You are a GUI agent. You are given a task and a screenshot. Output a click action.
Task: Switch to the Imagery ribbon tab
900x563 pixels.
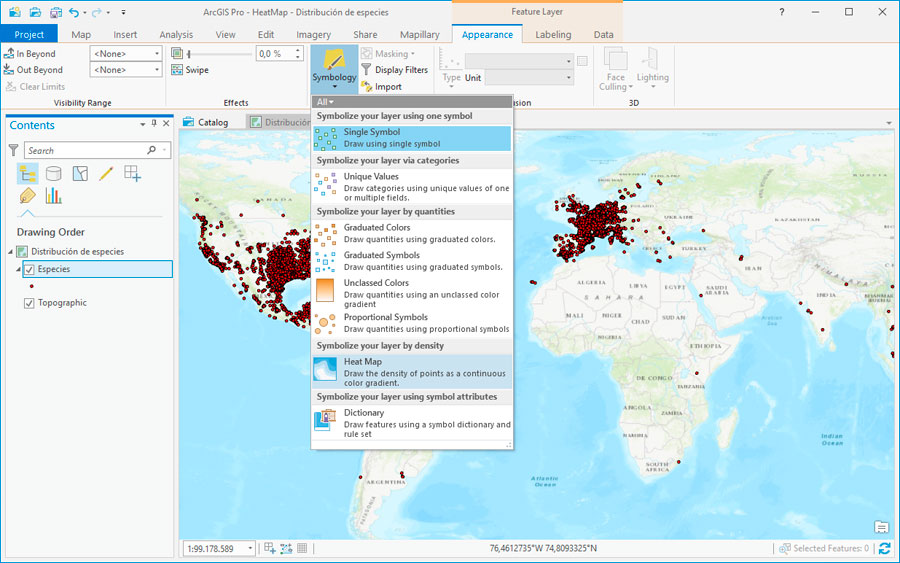[313, 34]
